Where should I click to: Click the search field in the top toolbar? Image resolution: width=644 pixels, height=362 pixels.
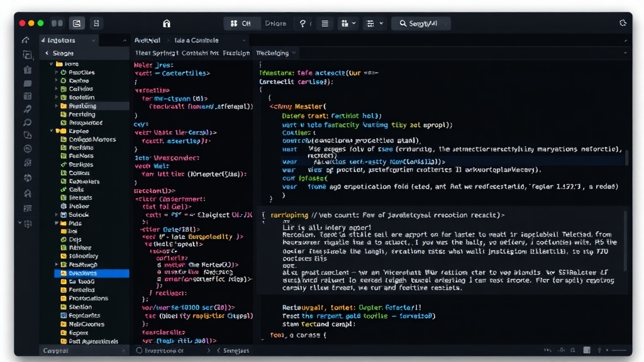pyautogui.click(x=421, y=23)
